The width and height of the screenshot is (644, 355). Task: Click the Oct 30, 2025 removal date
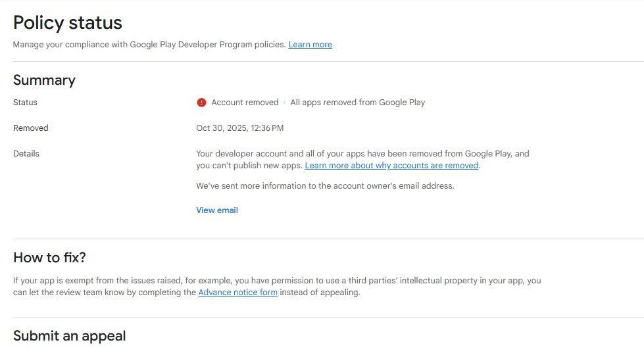click(240, 128)
